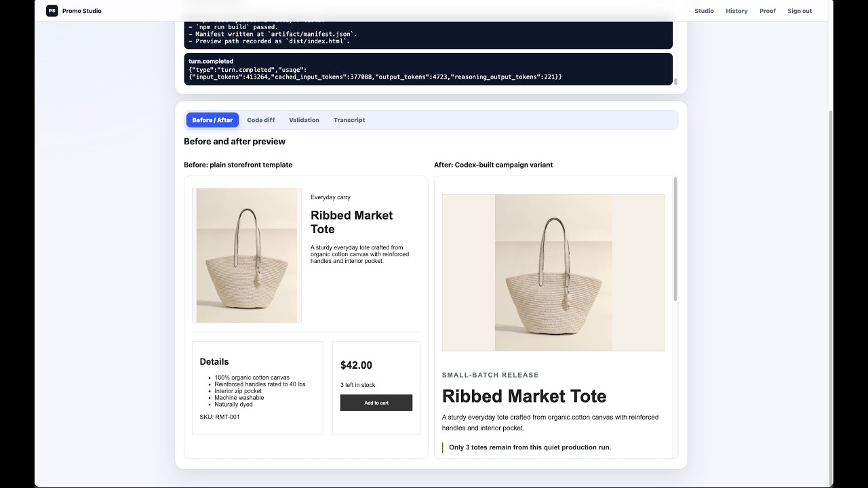
Task: Click the campaign variant tote bag image
Action: pos(553,272)
